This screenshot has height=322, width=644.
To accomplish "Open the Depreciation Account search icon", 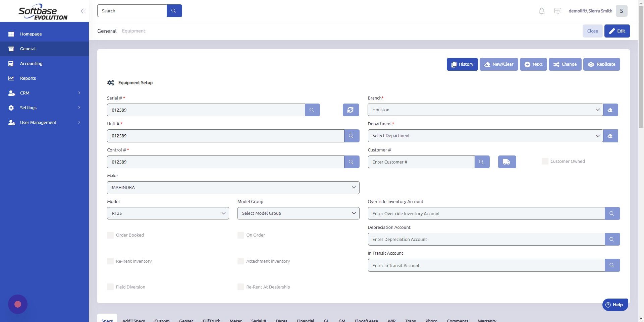I will (x=612, y=239).
